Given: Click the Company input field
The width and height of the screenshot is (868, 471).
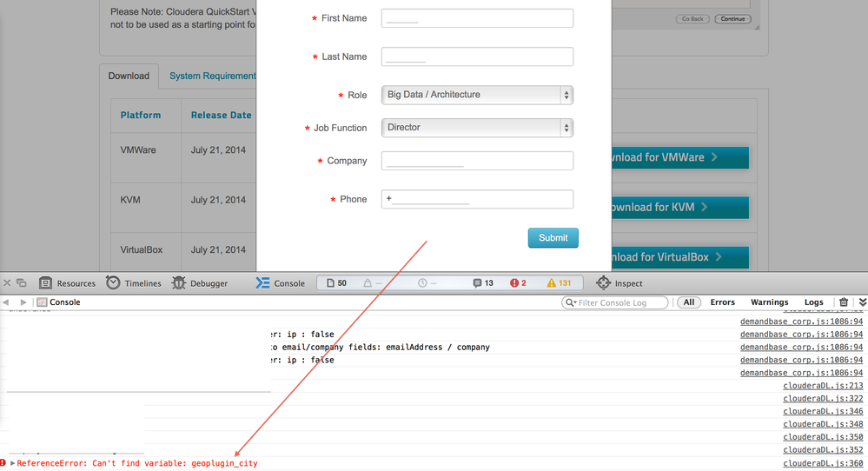Looking at the screenshot, I should pos(477,161).
